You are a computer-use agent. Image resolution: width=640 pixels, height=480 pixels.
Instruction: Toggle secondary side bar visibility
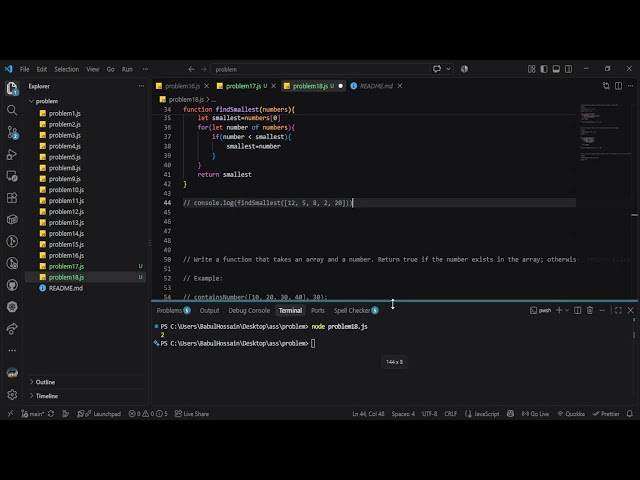click(568, 69)
